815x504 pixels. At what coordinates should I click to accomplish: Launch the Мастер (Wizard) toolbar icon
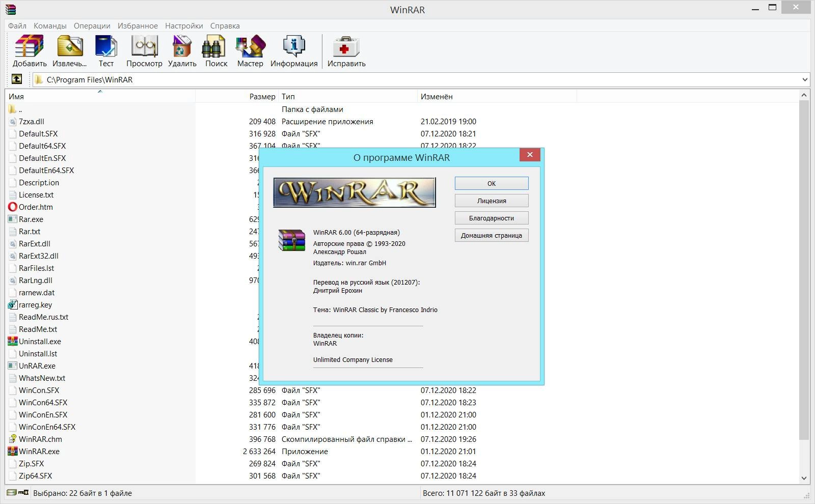click(x=250, y=46)
